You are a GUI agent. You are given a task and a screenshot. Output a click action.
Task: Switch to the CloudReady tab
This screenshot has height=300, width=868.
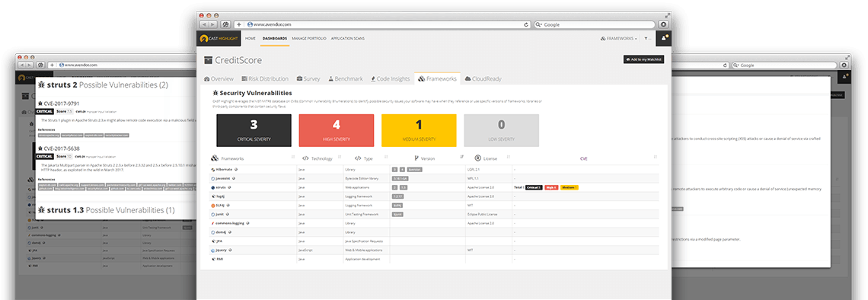(483, 78)
